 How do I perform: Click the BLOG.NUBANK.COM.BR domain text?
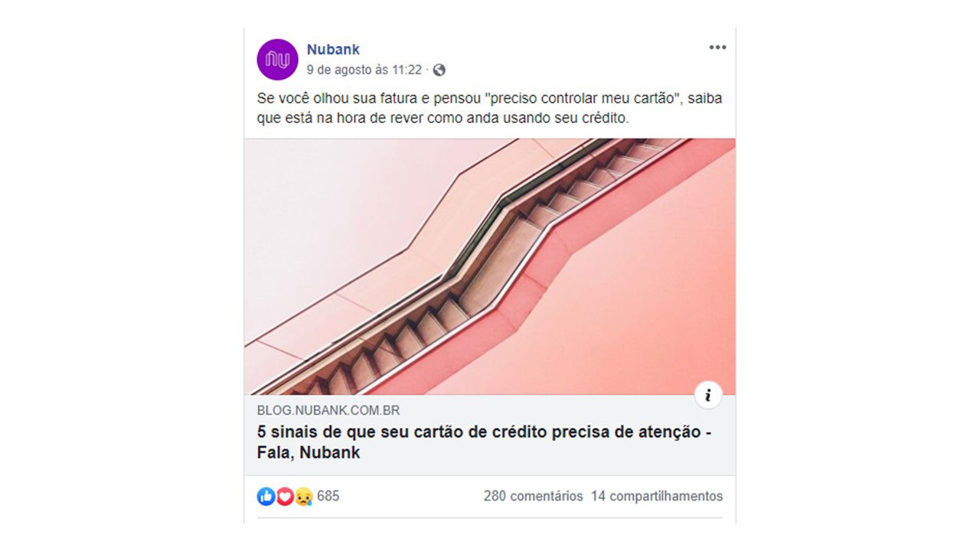328,411
